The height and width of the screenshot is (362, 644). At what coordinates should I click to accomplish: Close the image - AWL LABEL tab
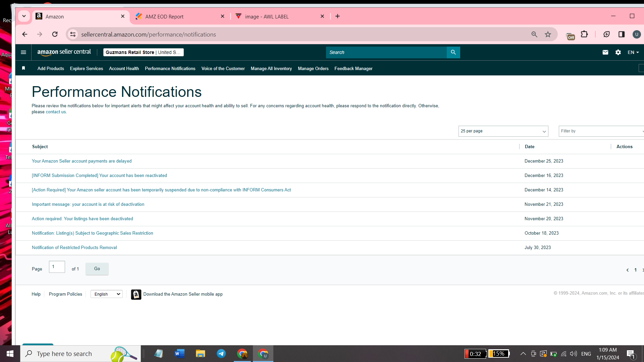click(x=322, y=16)
